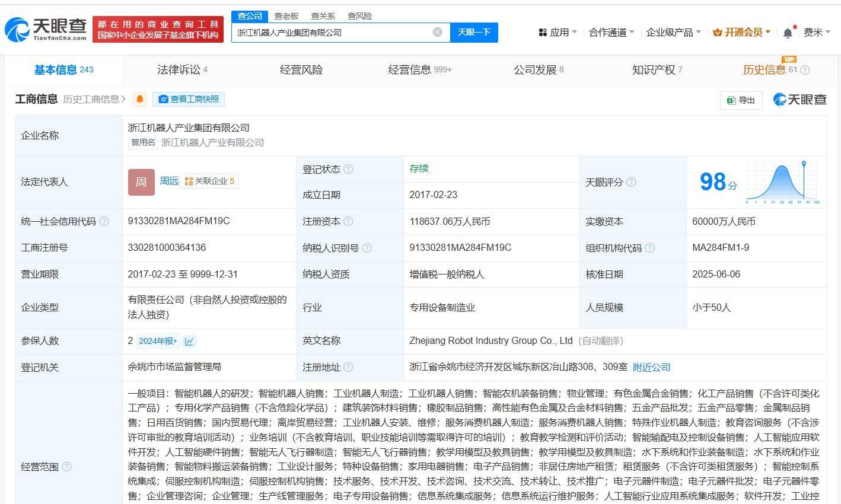Click registered capital 118637.06万人民币
Image resolution: width=841 pixels, height=504 pixels.
450,221
